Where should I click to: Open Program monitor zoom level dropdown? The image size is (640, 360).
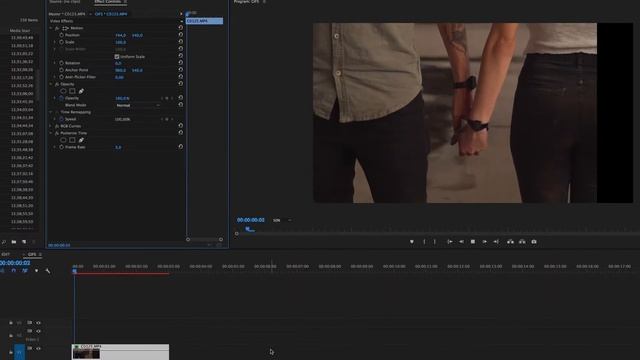click(282, 220)
